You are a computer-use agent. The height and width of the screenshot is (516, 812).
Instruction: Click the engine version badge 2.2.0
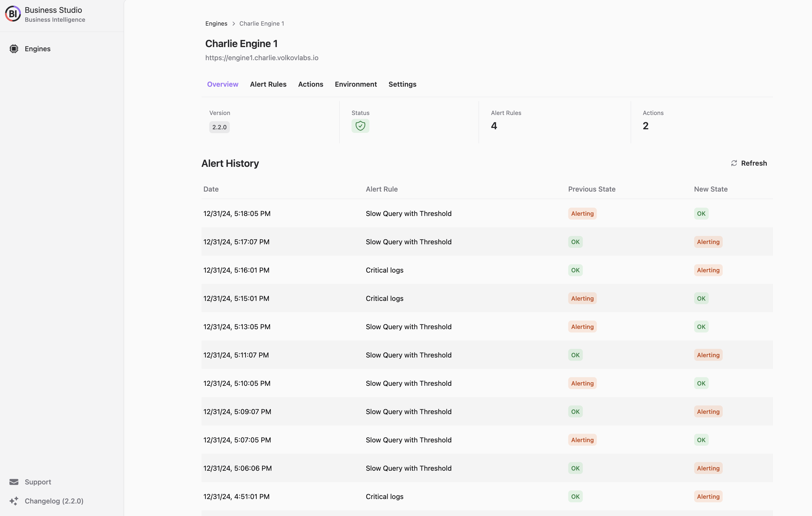click(x=219, y=127)
